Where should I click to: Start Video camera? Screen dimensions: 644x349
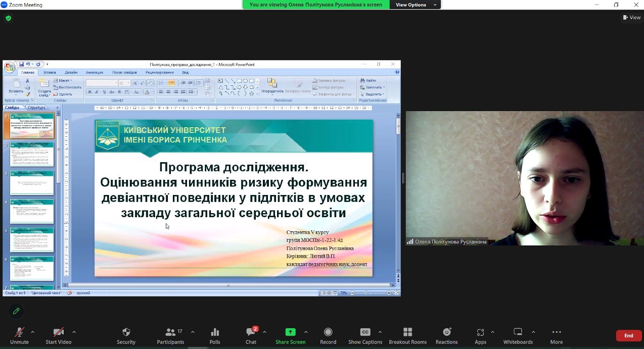[x=59, y=335]
